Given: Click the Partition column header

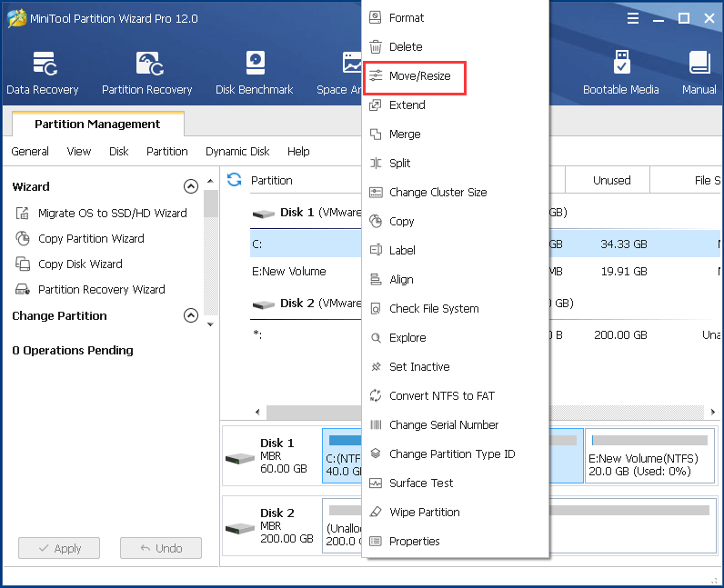Looking at the screenshot, I should click(271, 180).
